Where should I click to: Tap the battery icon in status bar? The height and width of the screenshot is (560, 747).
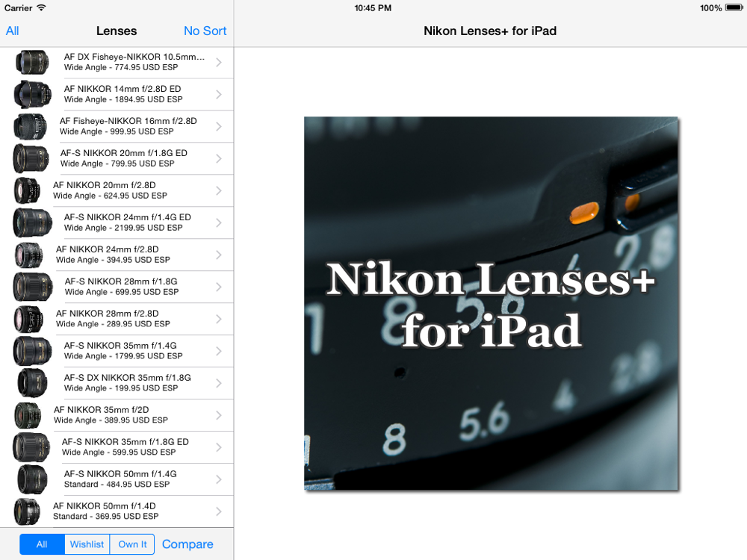[x=734, y=7]
